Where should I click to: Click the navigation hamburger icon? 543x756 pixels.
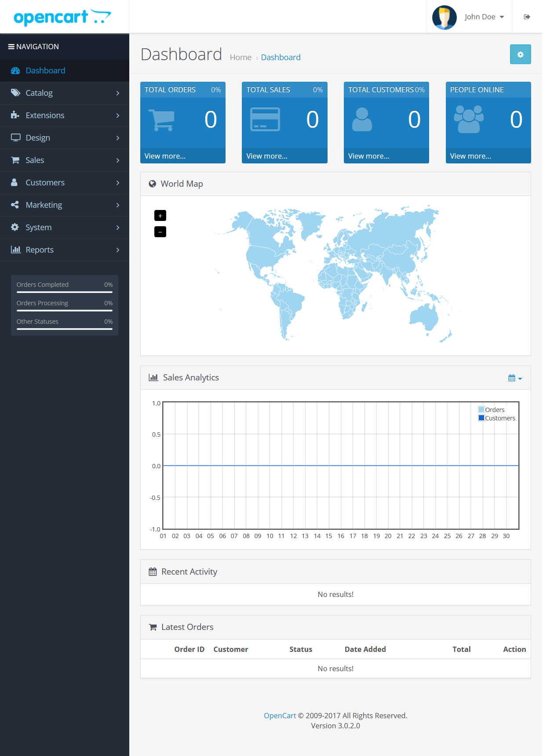tap(11, 47)
